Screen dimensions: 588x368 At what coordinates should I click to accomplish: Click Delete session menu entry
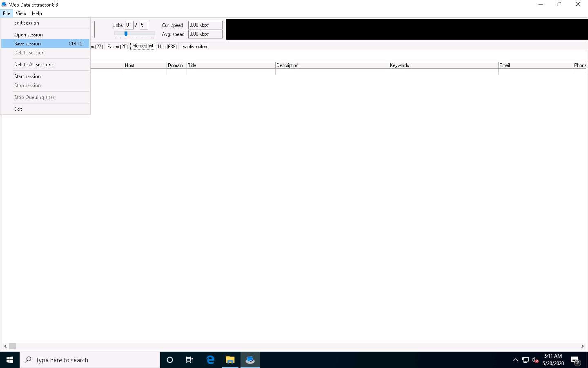pos(45,53)
